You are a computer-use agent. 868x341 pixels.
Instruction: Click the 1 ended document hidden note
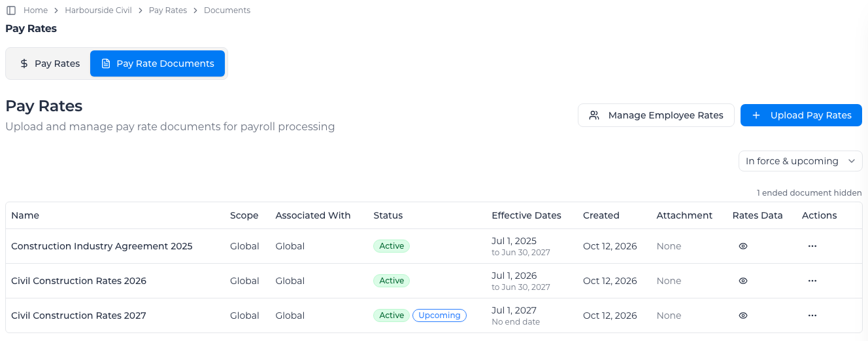[x=810, y=193]
